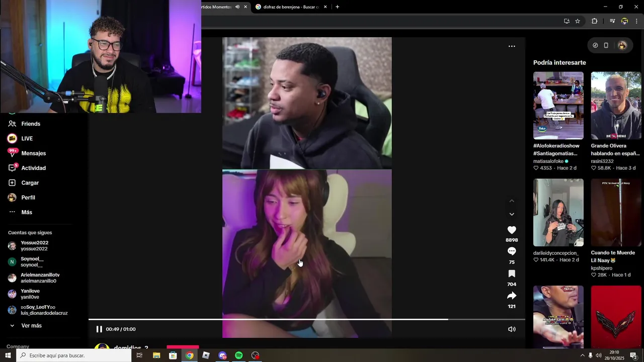Close the 'disfraz de berenjena' tab
Image resolution: width=644 pixels, height=362 pixels.
[326, 7]
